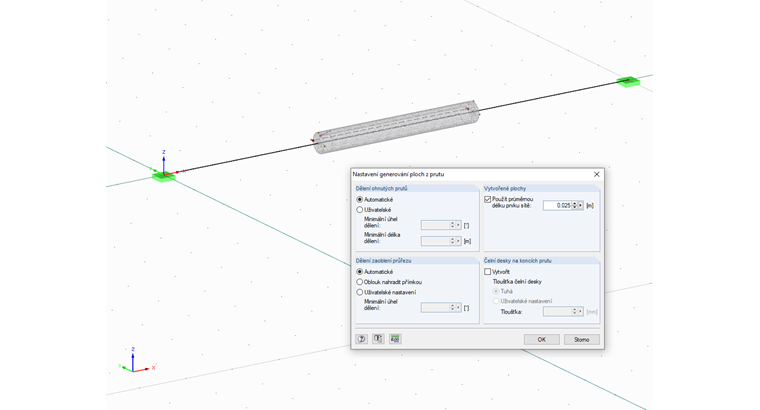760x410 pixels.
Task: Click the units and decimal places icon
Action: click(x=395, y=339)
